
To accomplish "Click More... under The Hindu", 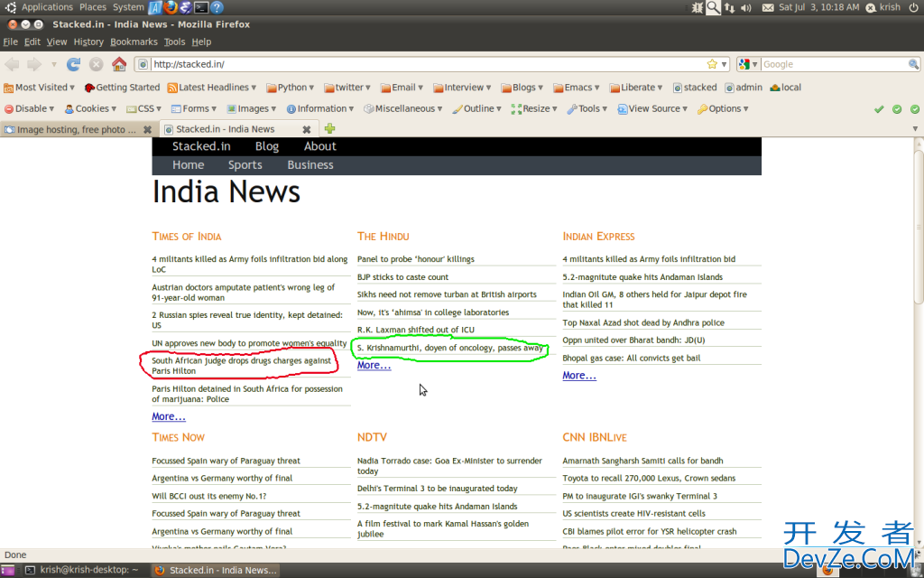I will coord(374,365).
